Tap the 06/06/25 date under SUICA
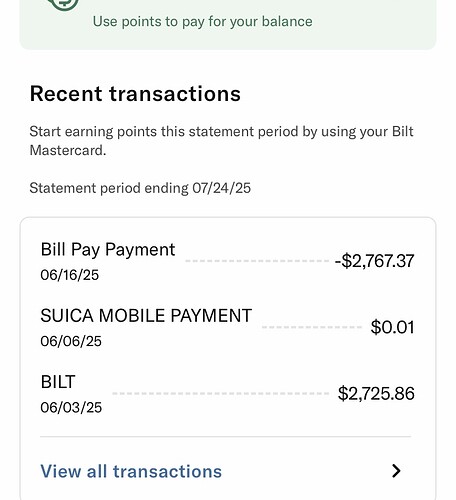456x500 pixels. pyautogui.click(x=71, y=341)
